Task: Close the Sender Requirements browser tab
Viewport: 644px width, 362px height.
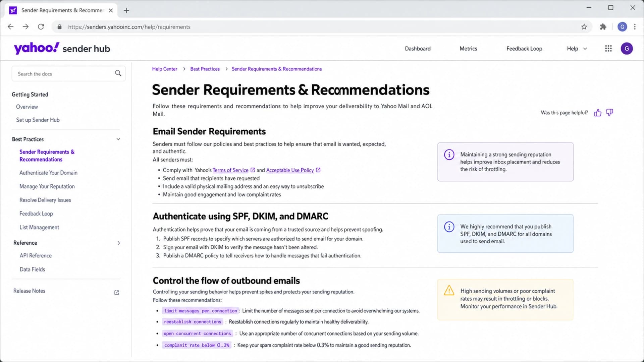Action: [x=111, y=10]
